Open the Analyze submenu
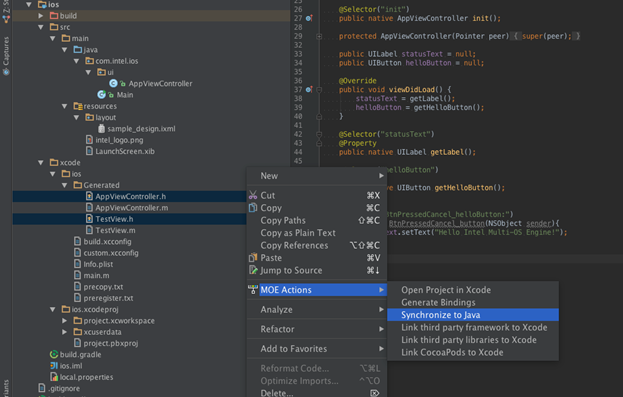 click(x=317, y=310)
